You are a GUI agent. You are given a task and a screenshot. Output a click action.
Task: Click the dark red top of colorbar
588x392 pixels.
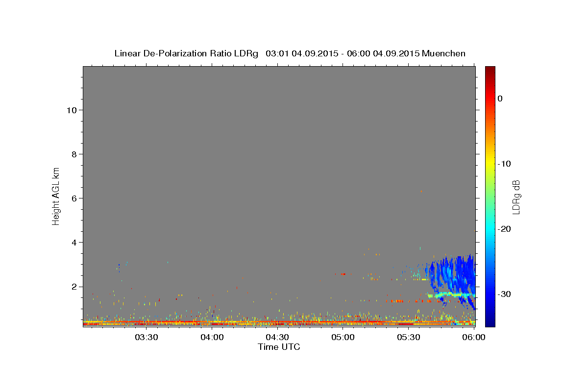point(490,71)
